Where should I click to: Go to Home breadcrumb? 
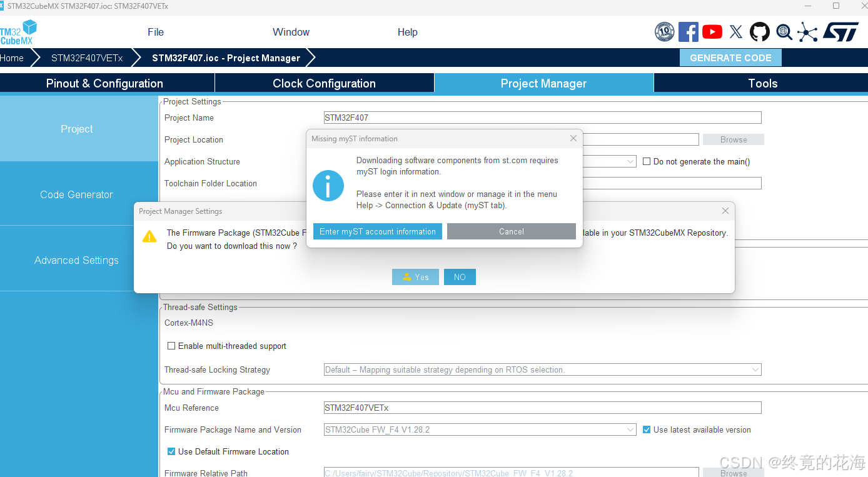pyautogui.click(x=12, y=58)
